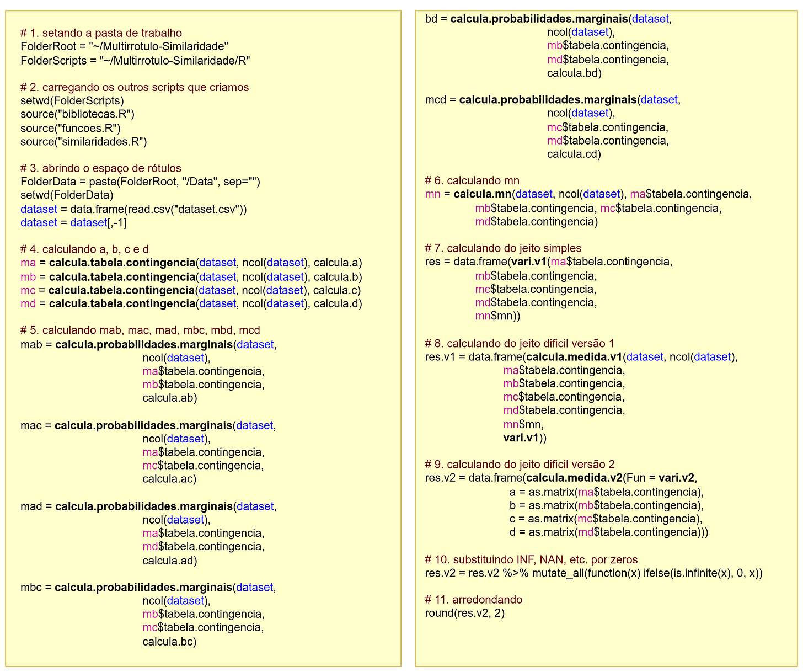The height and width of the screenshot is (672, 803).
Task: Click the comment '# 5. calculando mab, mac, mad, mbc, mbd, mcd'
Action: point(140,330)
